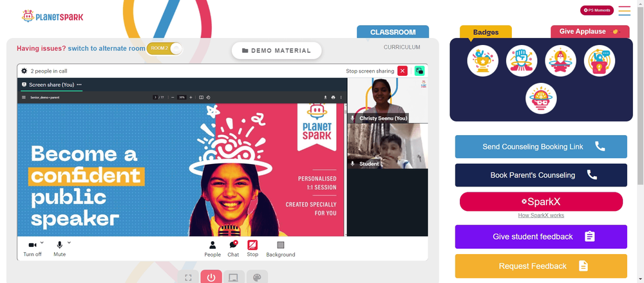
Task: Award the speaker podium badge
Action: point(599,60)
